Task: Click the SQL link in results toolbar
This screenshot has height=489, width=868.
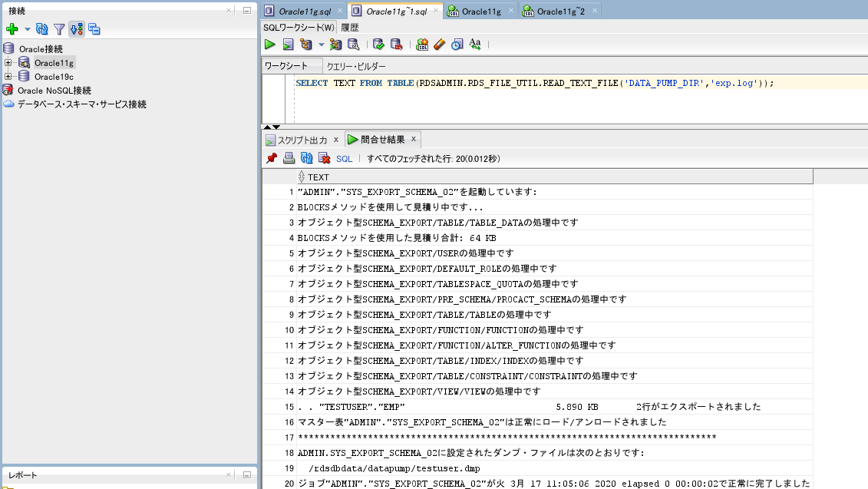Action: coord(344,159)
